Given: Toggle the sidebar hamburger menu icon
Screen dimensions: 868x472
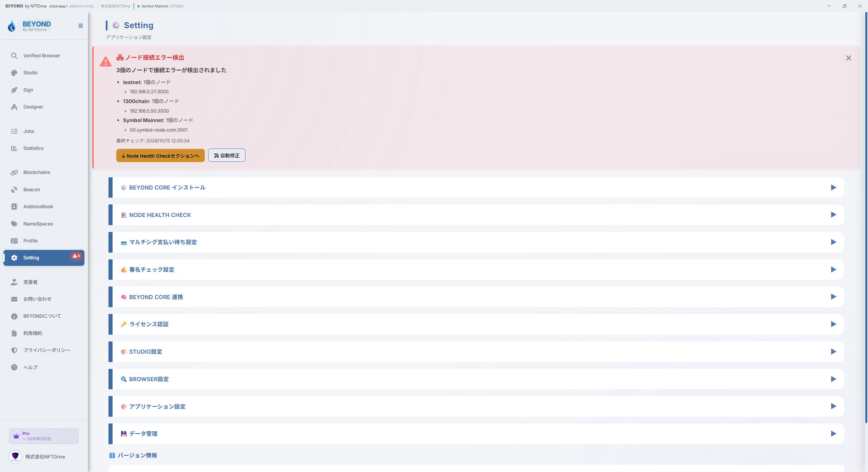Looking at the screenshot, I should pos(80,26).
